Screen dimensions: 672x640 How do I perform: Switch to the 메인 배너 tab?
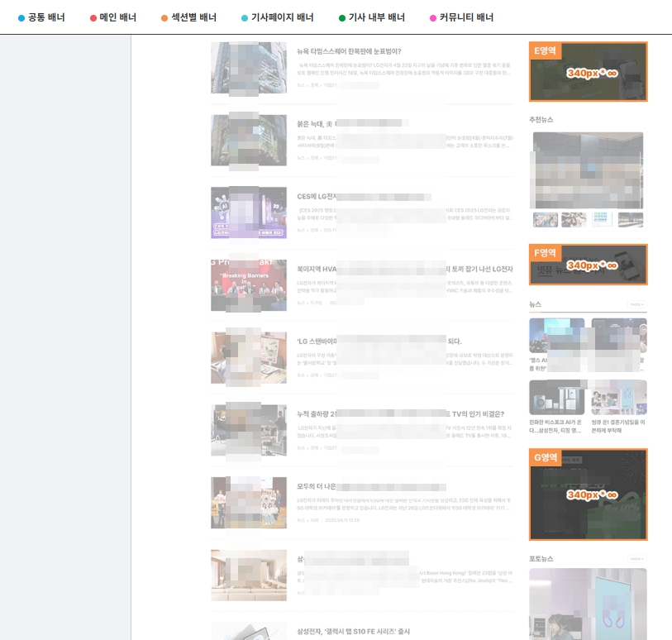click(x=113, y=17)
